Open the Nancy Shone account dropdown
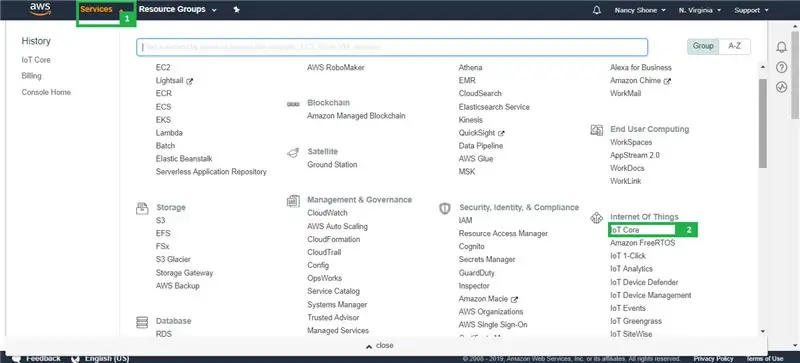This screenshot has height=363, width=800. coord(640,10)
